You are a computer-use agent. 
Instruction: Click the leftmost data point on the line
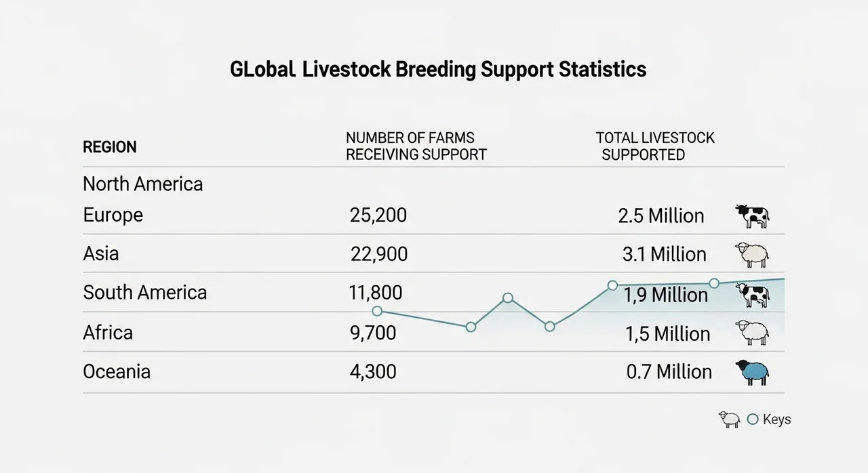[x=378, y=311]
